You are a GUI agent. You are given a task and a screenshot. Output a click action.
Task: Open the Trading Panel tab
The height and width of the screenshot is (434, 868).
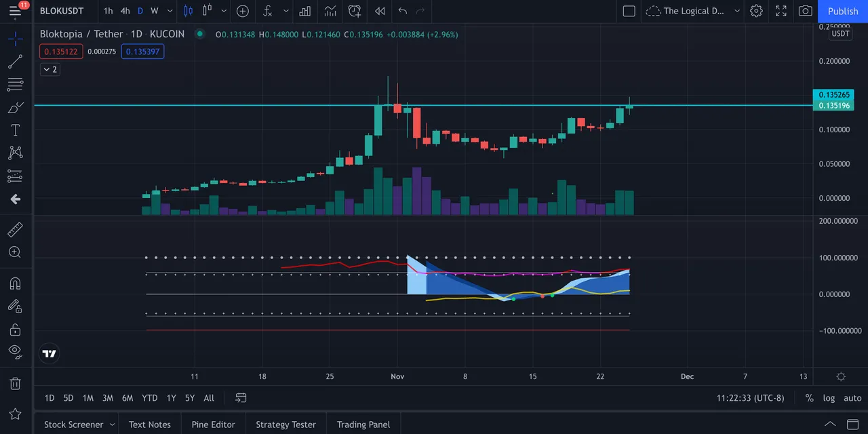coord(363,425)
